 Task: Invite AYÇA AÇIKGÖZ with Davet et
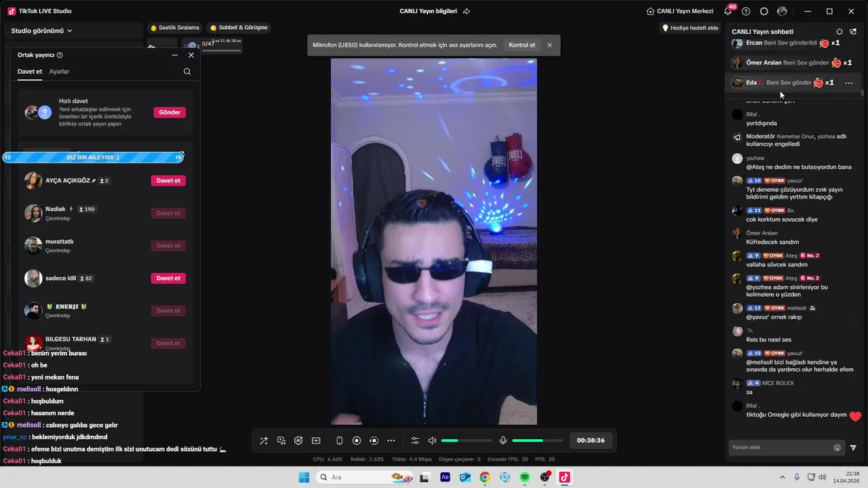click(168, 180)
